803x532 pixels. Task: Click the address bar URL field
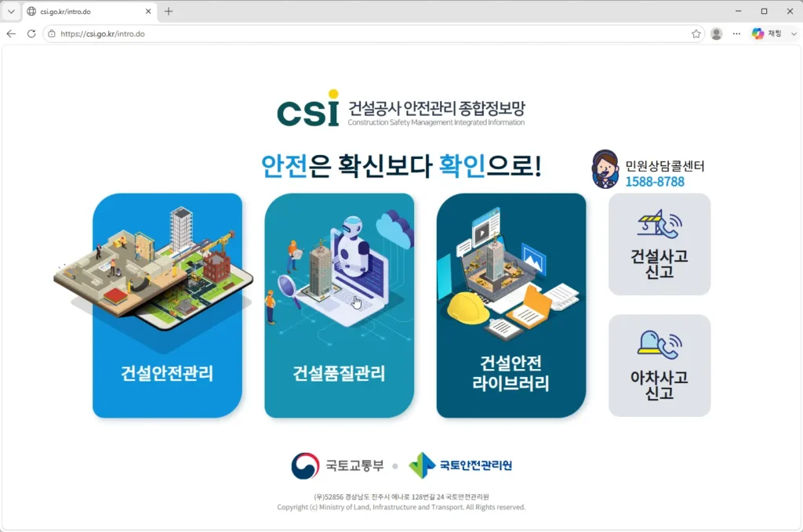pyautogui.click(x=372, y=34)
